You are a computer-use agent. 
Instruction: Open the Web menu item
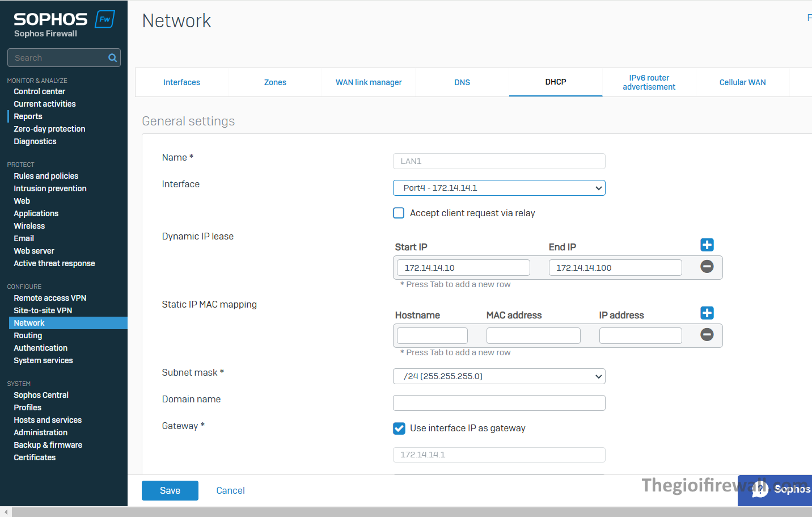(22, 201)
